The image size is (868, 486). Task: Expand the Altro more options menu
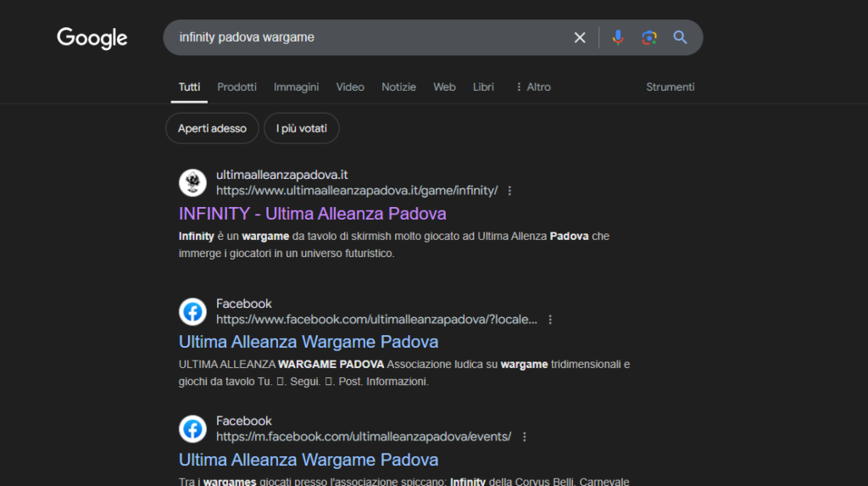click(533, 87)
